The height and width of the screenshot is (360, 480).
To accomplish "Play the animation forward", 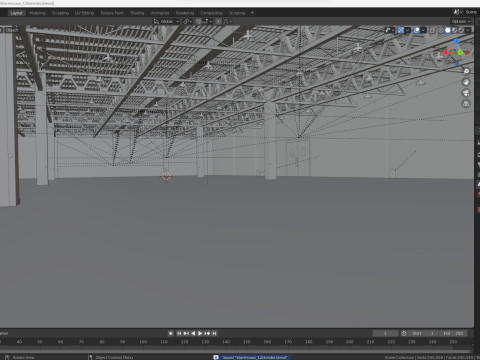I will (x=200, y=333).
